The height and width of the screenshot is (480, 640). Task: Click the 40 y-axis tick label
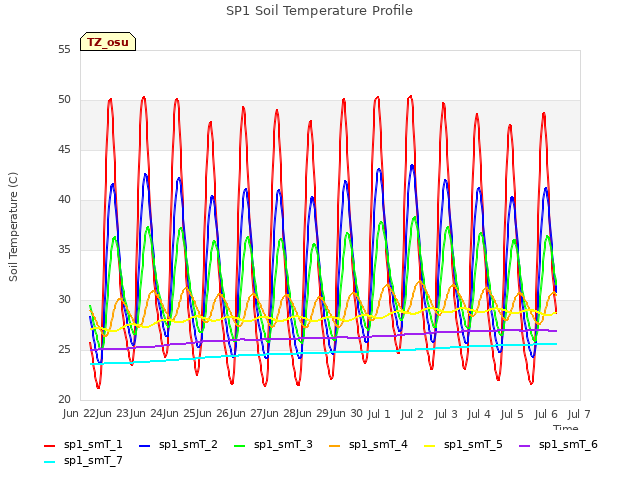[64, 200]
